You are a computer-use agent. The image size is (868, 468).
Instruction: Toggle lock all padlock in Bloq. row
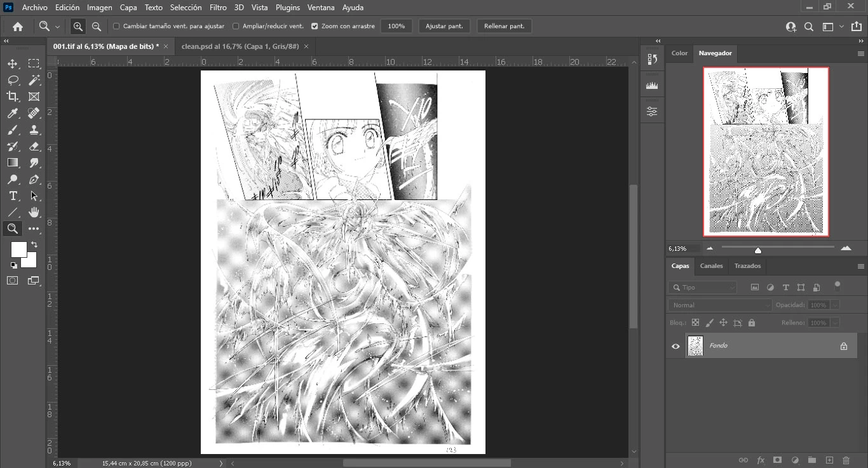pos(752,323)
